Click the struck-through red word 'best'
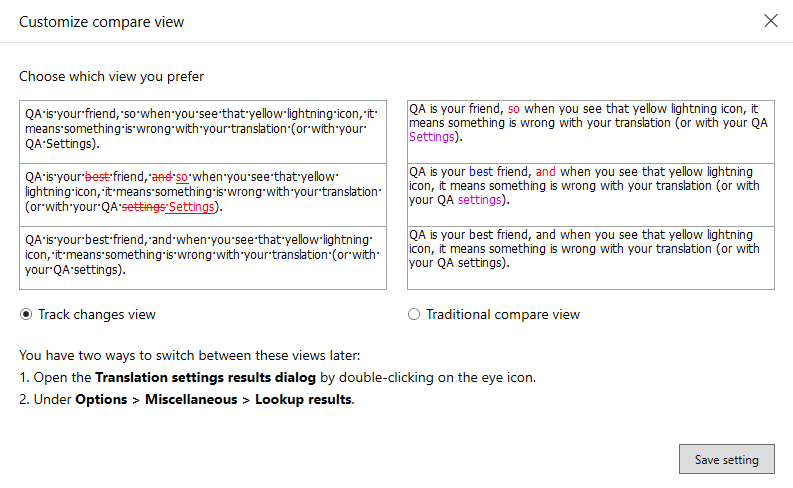The image size is (793, 488). (97, 177)
